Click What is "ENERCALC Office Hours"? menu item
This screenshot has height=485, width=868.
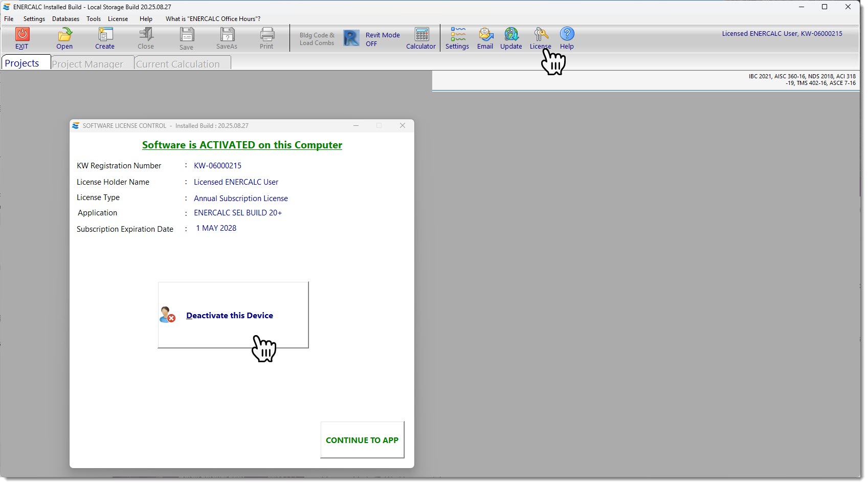pyautogui.click(x=213, y=19)
